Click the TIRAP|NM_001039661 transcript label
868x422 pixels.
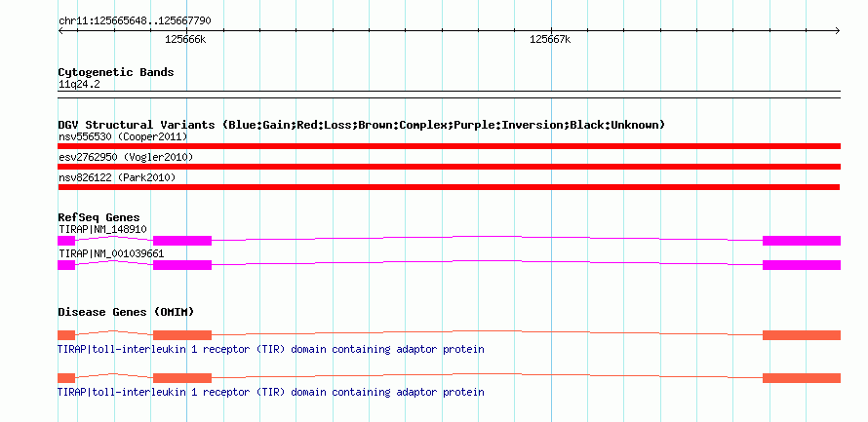(111, 253)
